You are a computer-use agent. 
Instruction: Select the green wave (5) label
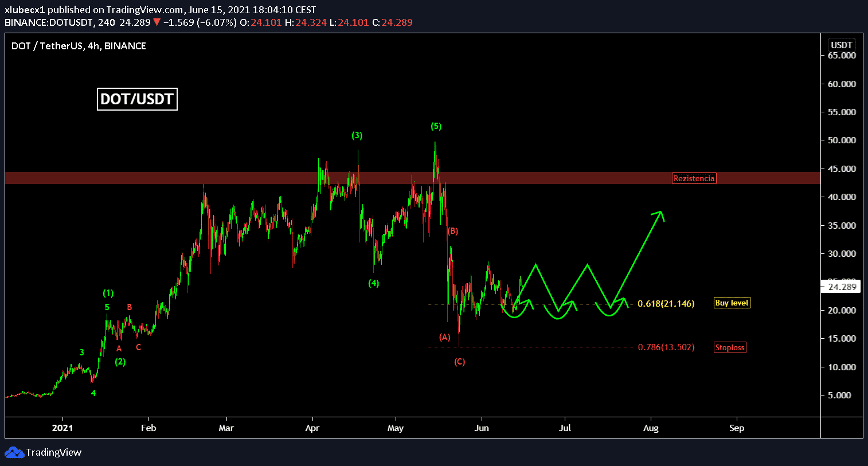[436, 126]
